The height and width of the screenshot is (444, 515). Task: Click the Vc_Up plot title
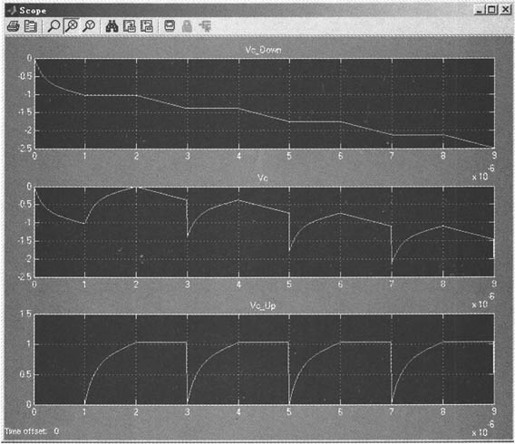pos(263,306)
